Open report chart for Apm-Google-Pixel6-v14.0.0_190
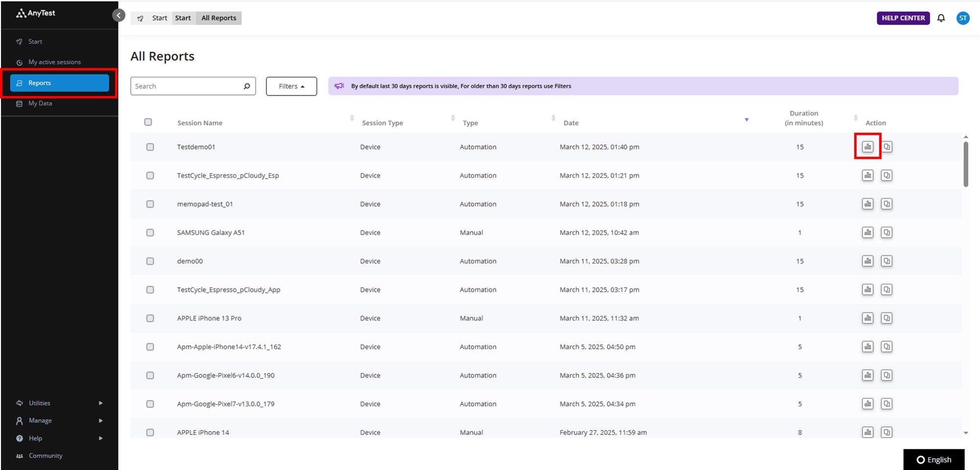980x470 pixels. pyautogui.click(x=868, y=375)
